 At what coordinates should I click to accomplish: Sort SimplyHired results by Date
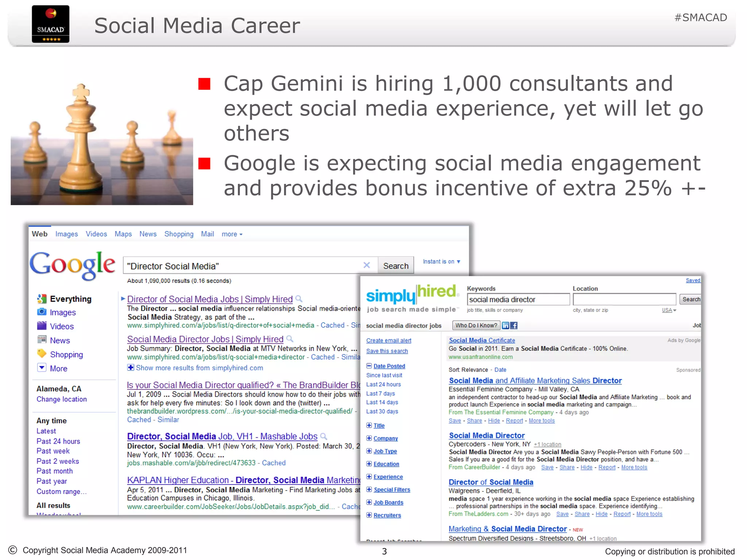pyautogui.click(x=500, y=369)
